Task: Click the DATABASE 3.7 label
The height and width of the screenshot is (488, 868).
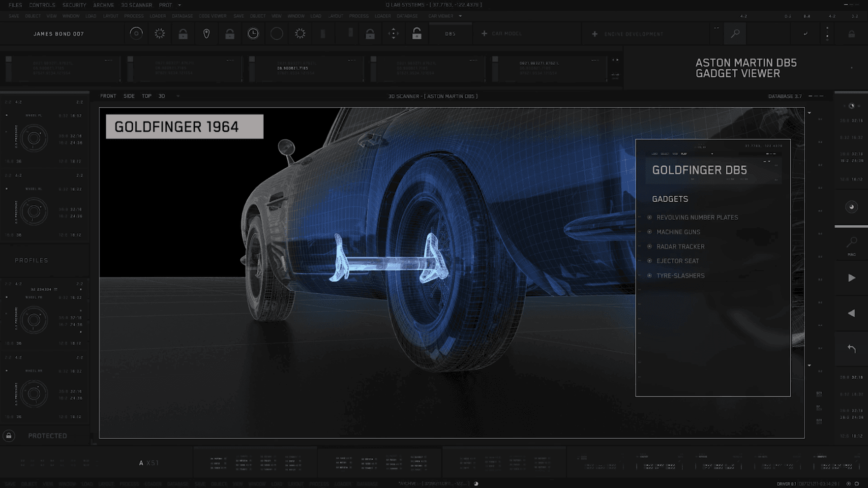Action: 785,96
